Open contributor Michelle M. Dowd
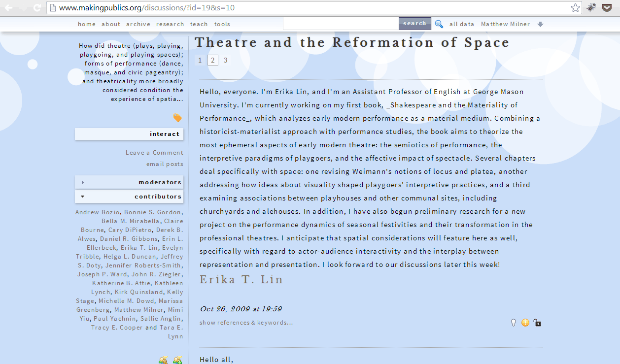Viewport: 620px width, 364px height. click(x=127, y=301)
